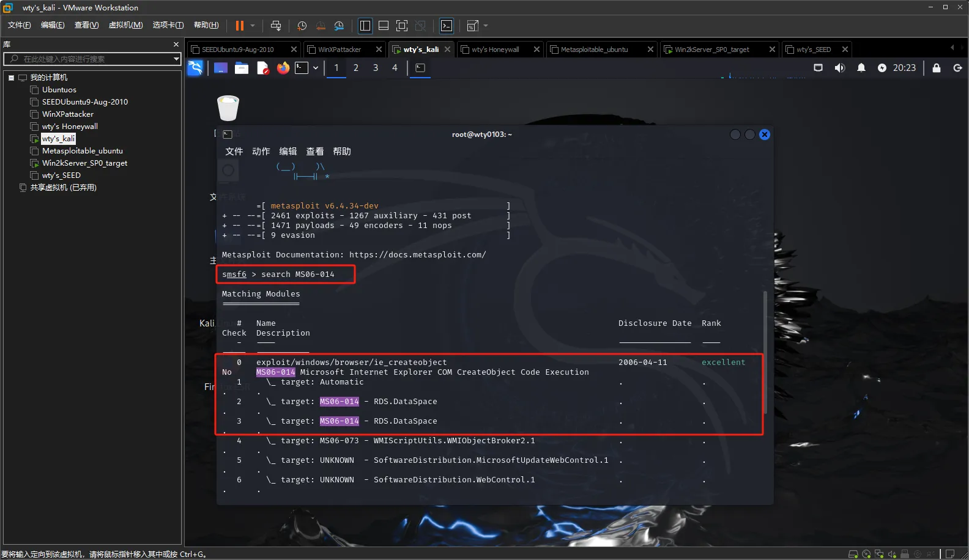Switch to the Win2kServer_SP0_target tab
This screenshot has height=560, width=969.
click(711, 50)
